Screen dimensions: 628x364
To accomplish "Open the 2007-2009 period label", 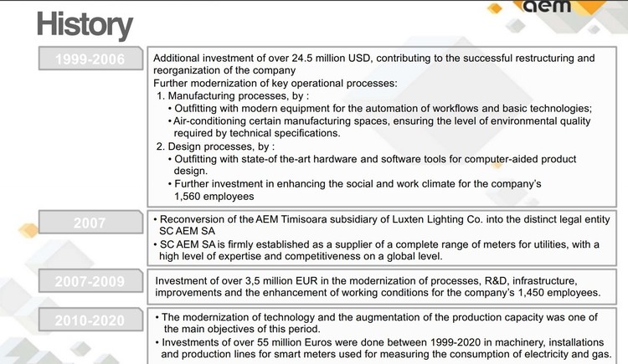I will (x=90, y=281).
